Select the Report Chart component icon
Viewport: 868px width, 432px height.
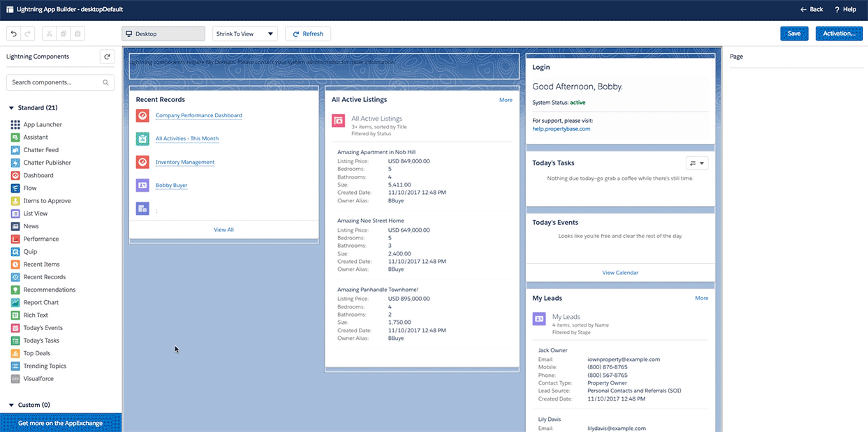click(x=15, y=302)
